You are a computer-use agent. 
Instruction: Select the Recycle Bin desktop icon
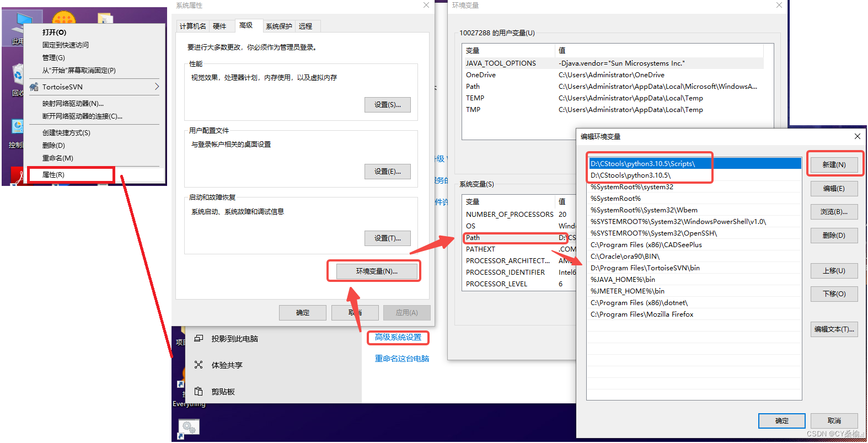(x=18, y=80)
